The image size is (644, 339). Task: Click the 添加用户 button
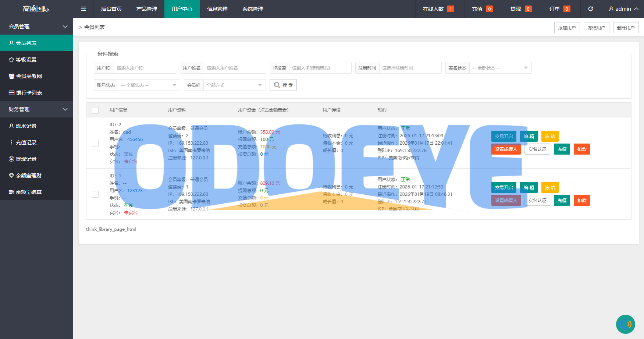(567, 28)
